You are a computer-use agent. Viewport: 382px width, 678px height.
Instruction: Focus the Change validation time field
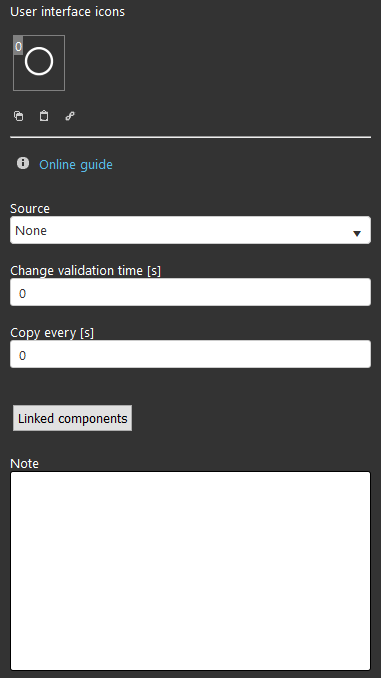190,292
